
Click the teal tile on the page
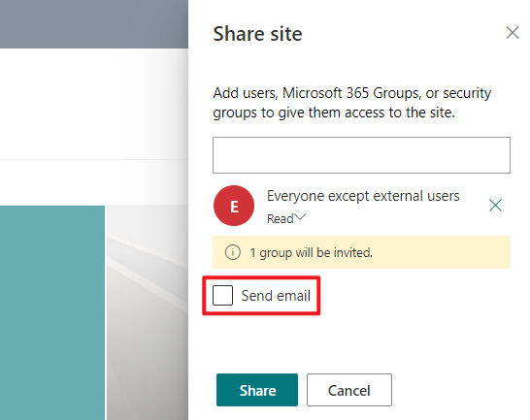tap(52, 312)
